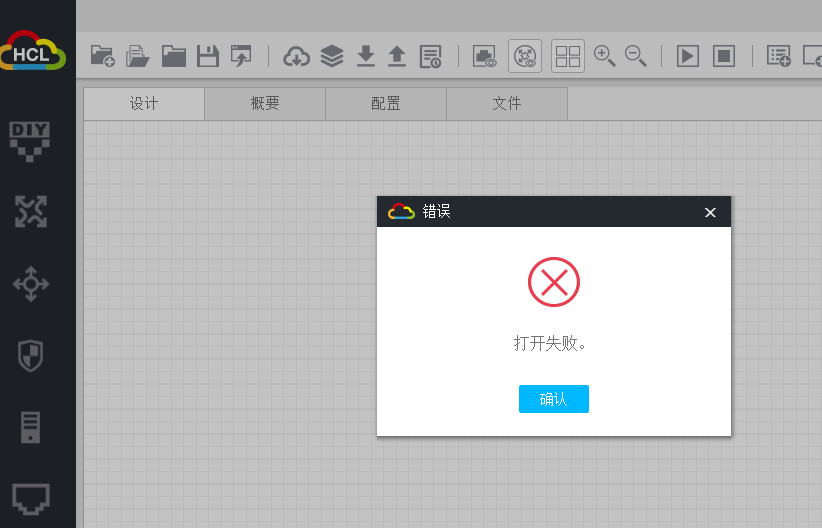The image size is (822, 528).
Task: Click the cloud icon in error dialog title
Action: point(401,211)
